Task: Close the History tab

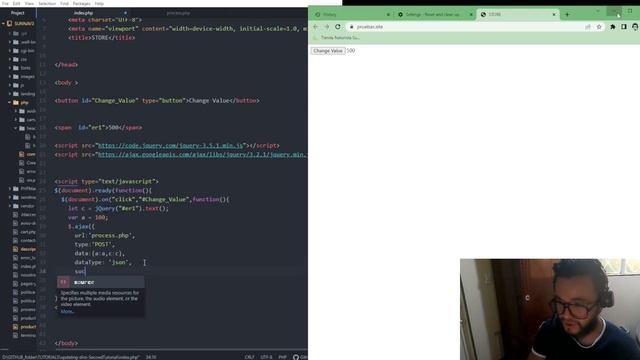Action: point(388,14)
